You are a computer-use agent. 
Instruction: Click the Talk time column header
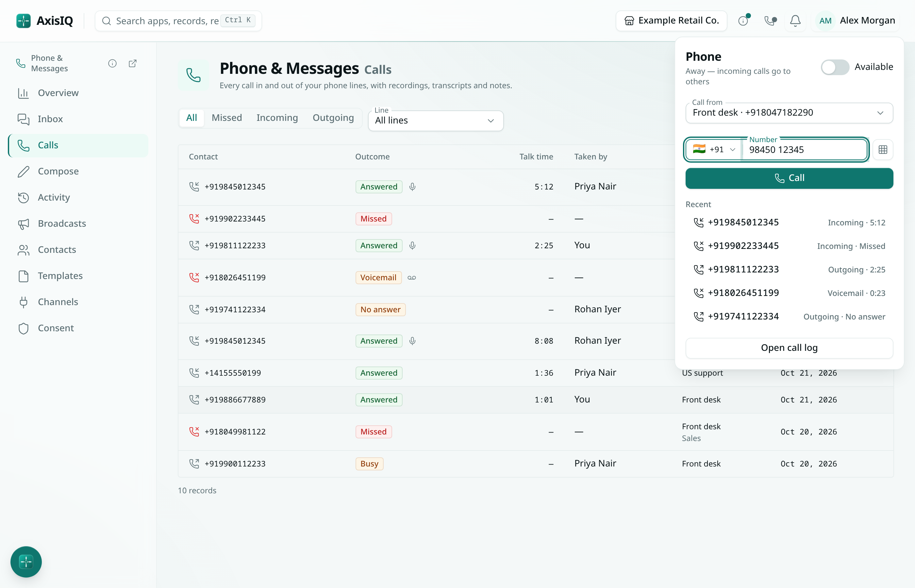tap(536, 156)
